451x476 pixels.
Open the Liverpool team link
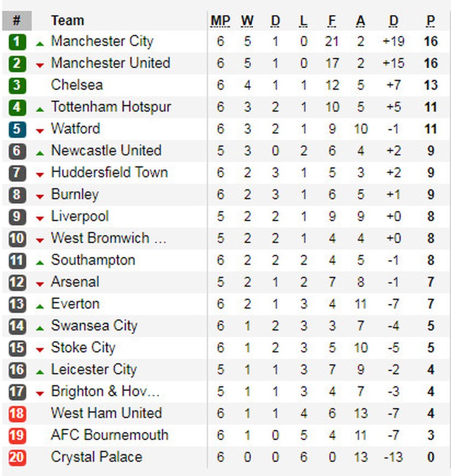[x=80, y=217]
